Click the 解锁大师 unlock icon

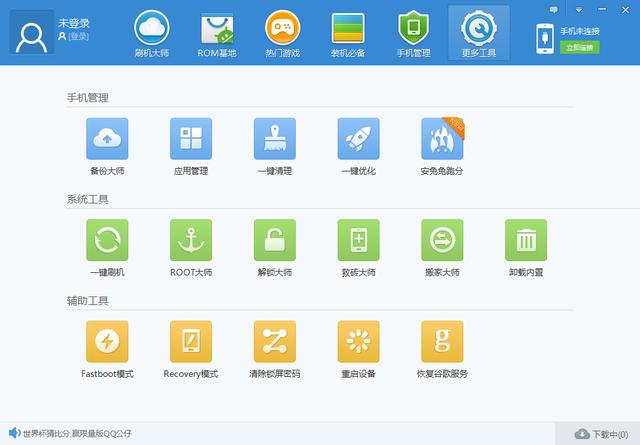pos(274,241)
